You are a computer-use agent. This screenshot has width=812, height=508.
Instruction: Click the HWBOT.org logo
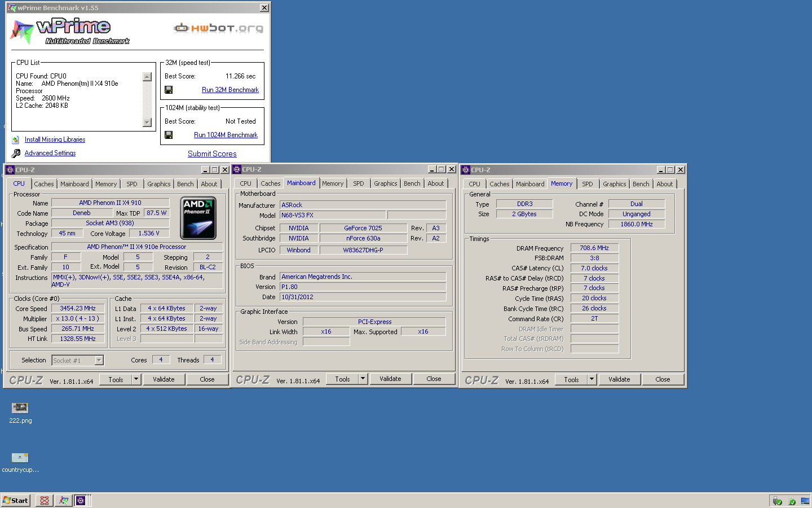(x=219, y=28)
